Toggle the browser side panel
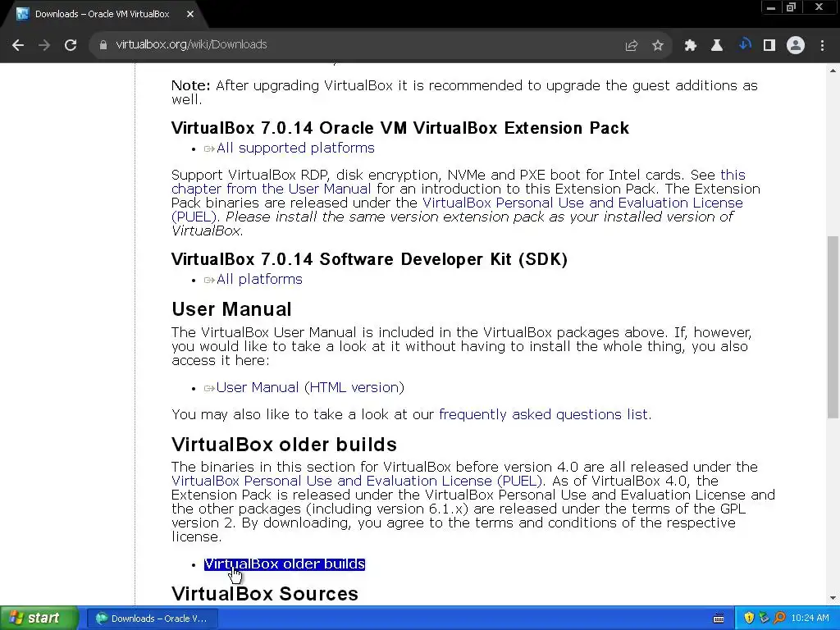The width and height of the screenshot is (840, 630). (769, 46)
